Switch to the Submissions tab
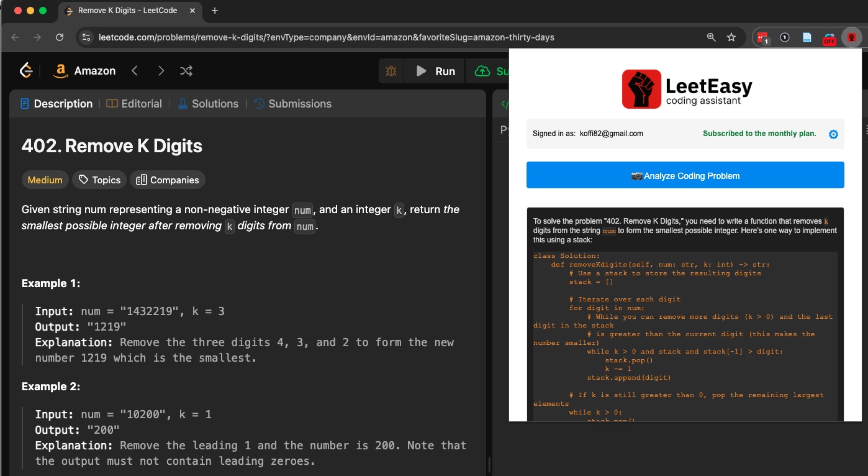The height and width of the screenshot is (476, 868). [293, 104]
